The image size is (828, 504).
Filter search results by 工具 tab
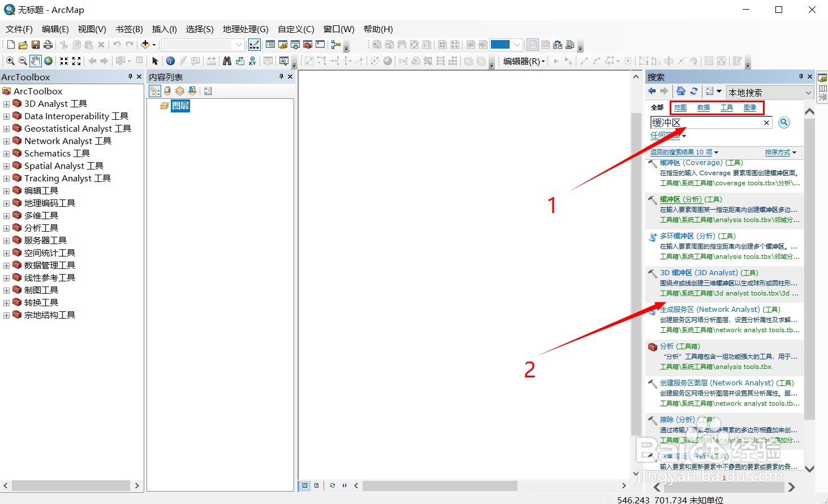[727, 107]
